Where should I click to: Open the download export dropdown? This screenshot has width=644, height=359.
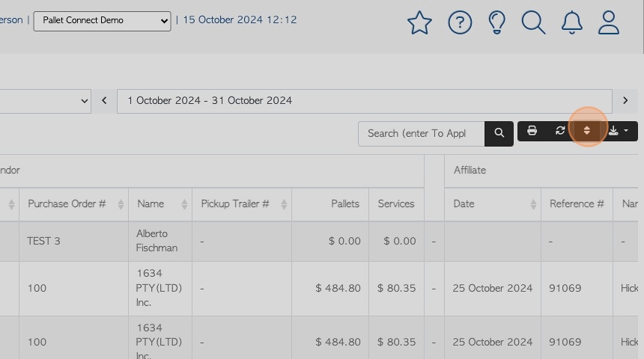[x=619, y=131]
